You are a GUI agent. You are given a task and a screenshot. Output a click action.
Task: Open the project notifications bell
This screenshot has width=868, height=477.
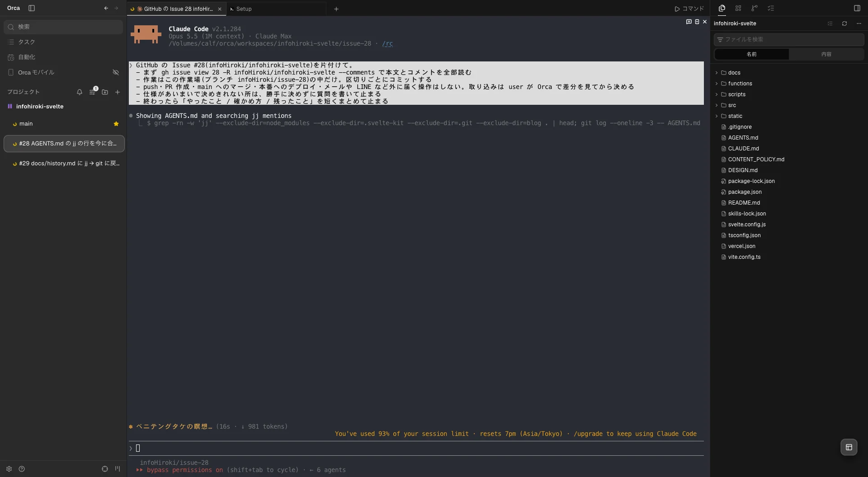coord(80,92)
